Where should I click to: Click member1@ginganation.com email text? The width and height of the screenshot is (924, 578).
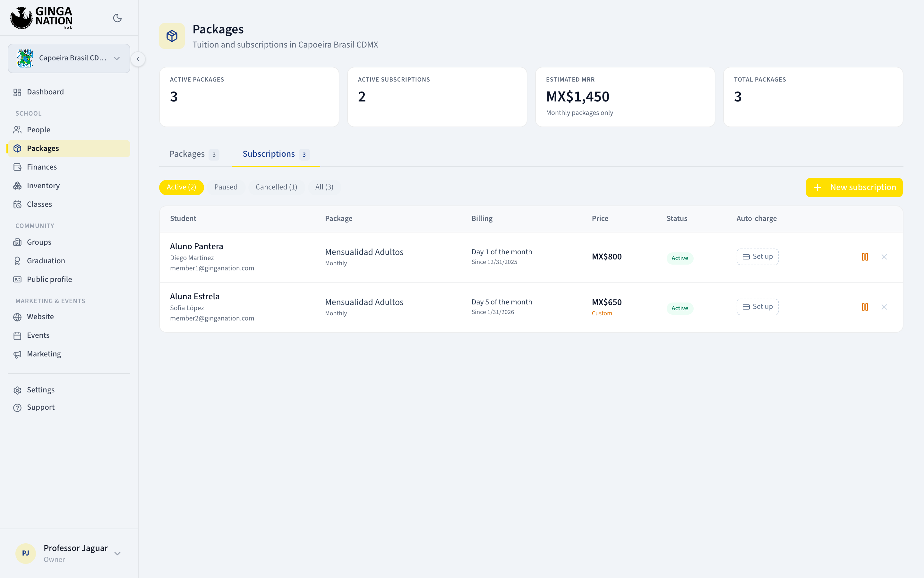point(212,268)
